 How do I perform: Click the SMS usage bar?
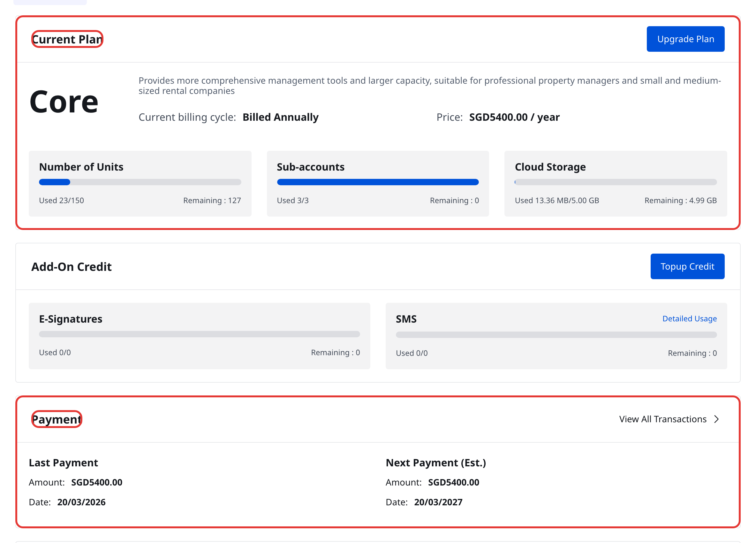(x=556, y=334)
